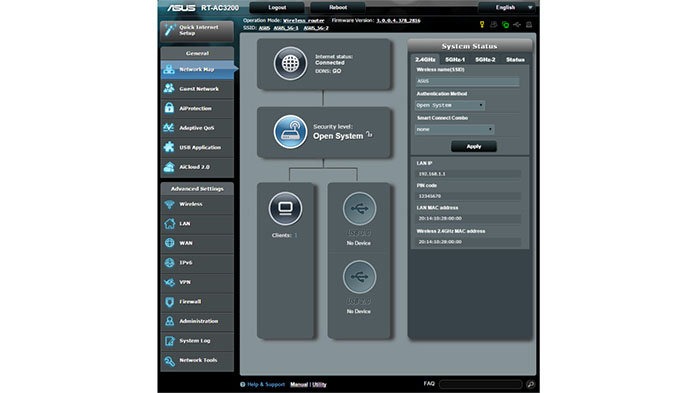Click the ASUS_5G-2 SSID link
The height and width of the screenshot is (393, 700).
316,28
